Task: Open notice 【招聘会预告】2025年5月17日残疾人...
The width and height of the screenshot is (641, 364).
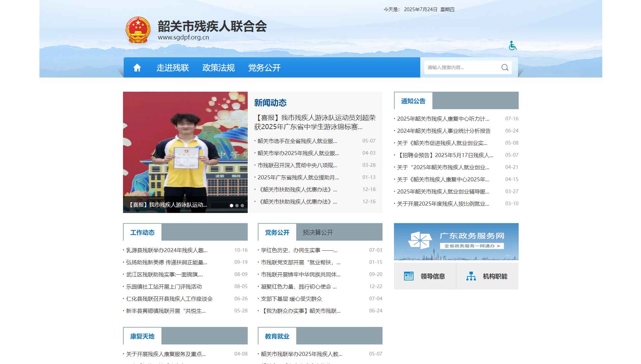Action: pyautogui.click(x=445, y=155)
